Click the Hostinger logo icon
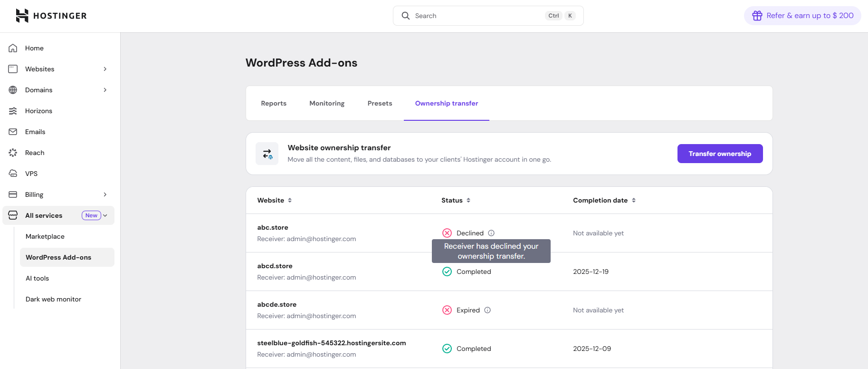 click(x=22, y=16)
